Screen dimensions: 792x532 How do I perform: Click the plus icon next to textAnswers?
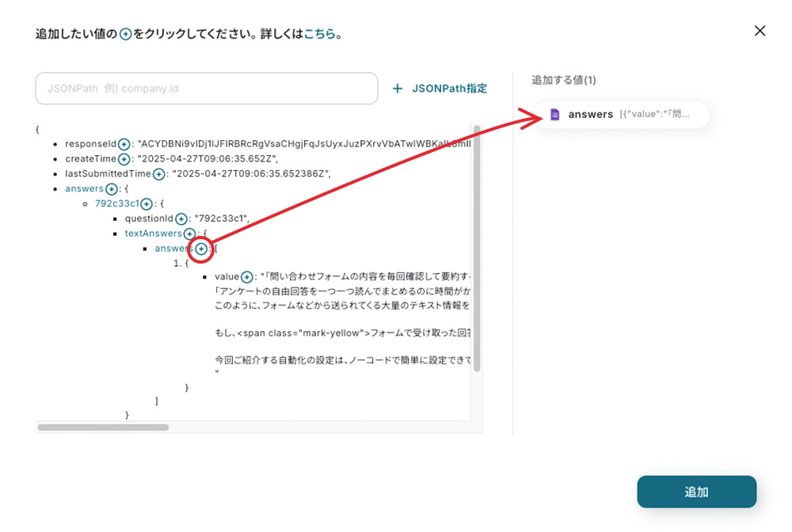pyautogui.click(x=189, y=234)
